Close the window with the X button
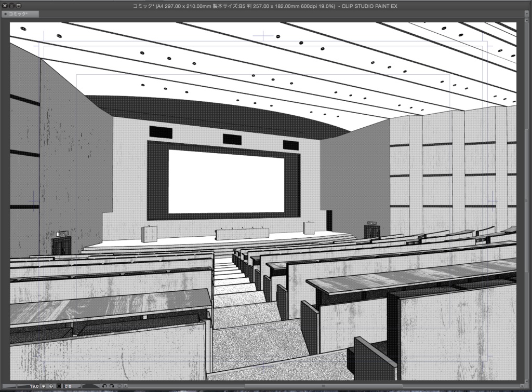 (x=5, y=6)
